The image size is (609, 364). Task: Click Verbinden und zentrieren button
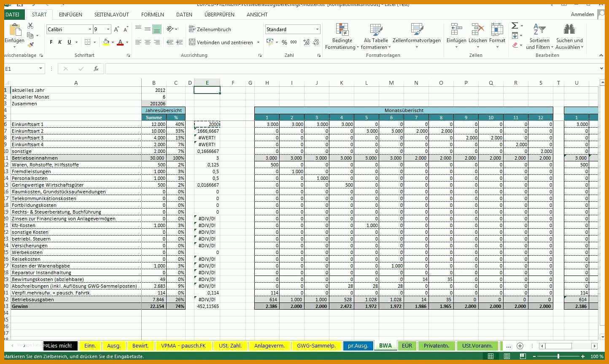pos(221,42)
